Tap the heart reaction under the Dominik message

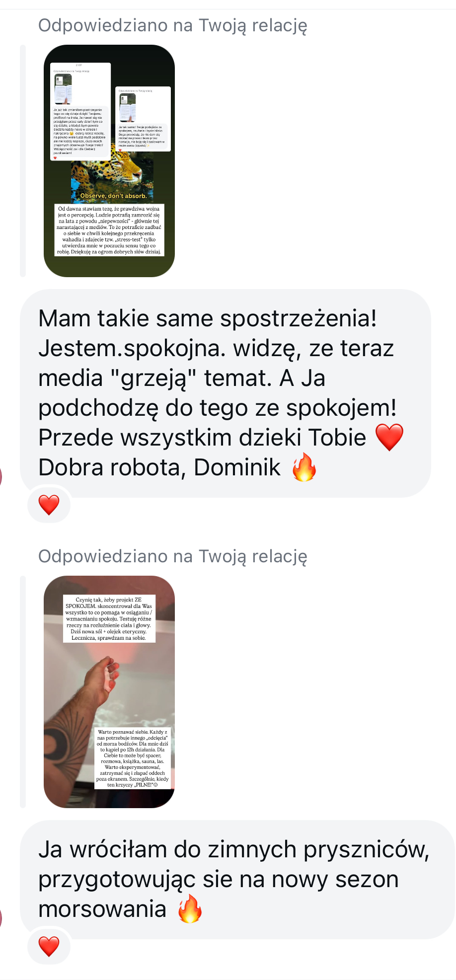coord(49,505)
